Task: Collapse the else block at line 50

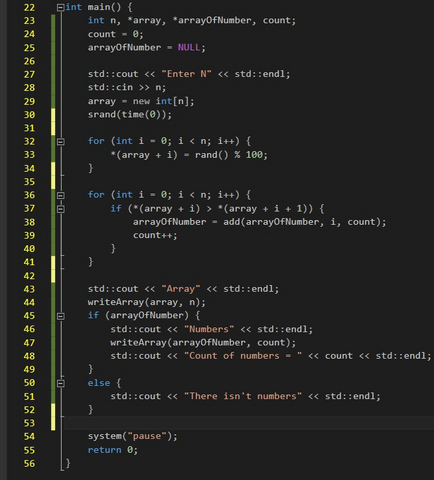Action: click(60, 383)
